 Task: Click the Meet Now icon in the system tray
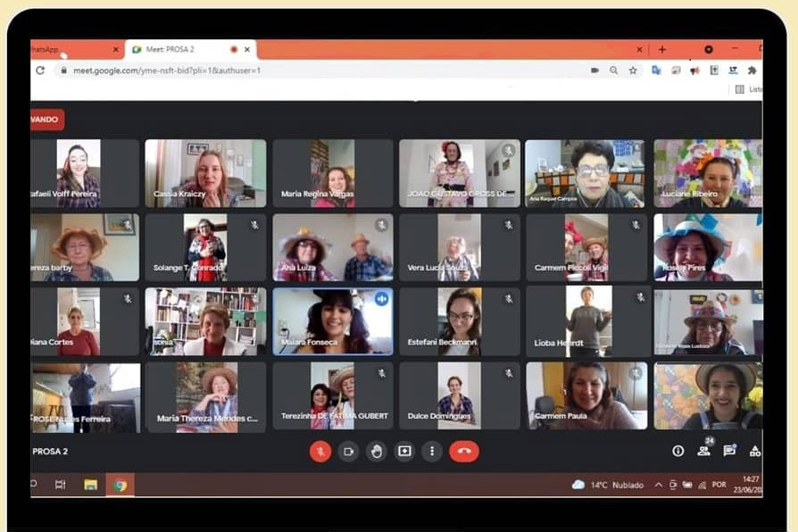click(673, 485)
